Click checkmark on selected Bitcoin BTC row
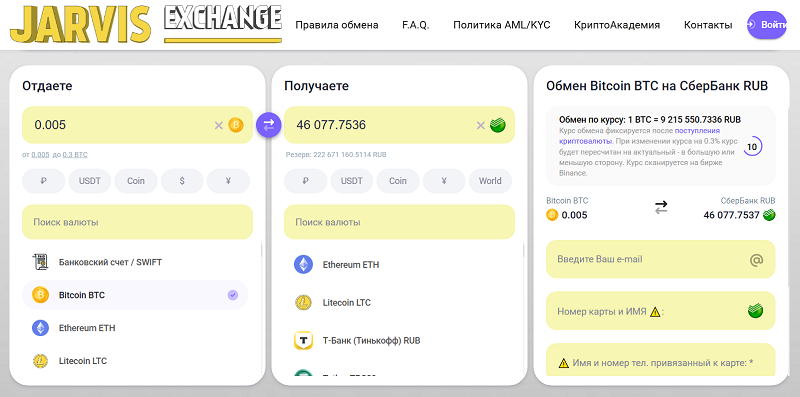This screenshot has width=800, height=397. point(233,295)
